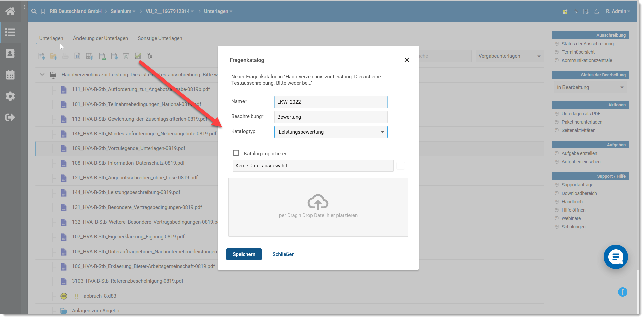
Task: Collapse the Hauptverzeichnis zur Leistung tree node
Action: tap(42, 75)
